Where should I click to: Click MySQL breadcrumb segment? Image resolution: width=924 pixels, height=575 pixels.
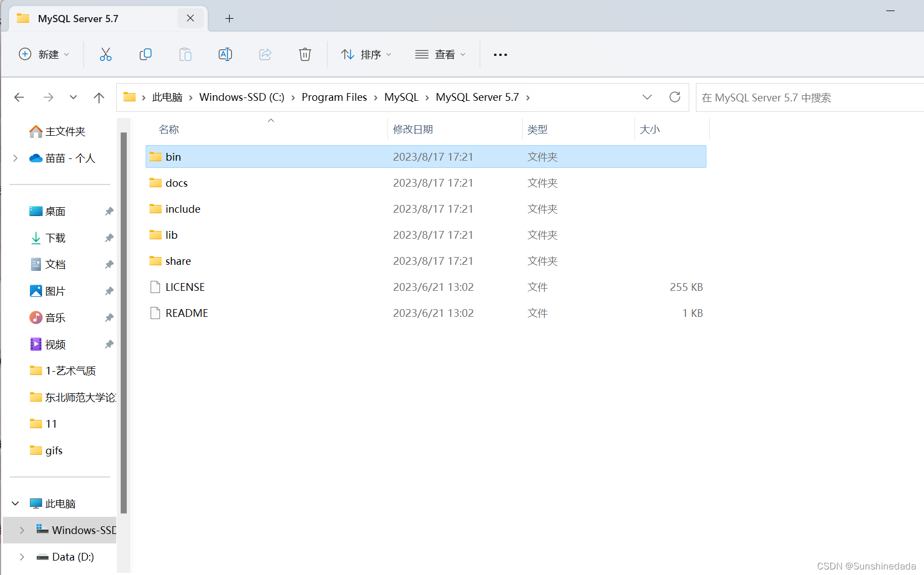(x=401, y=97)
